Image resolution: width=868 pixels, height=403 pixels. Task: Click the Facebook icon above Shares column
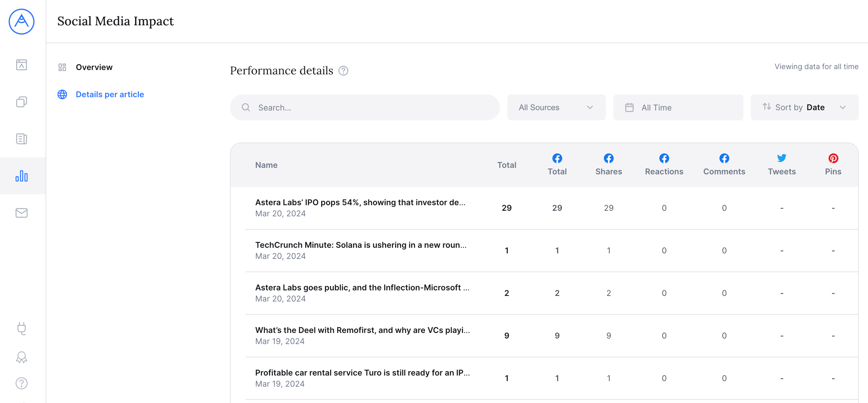pos(608,158)
